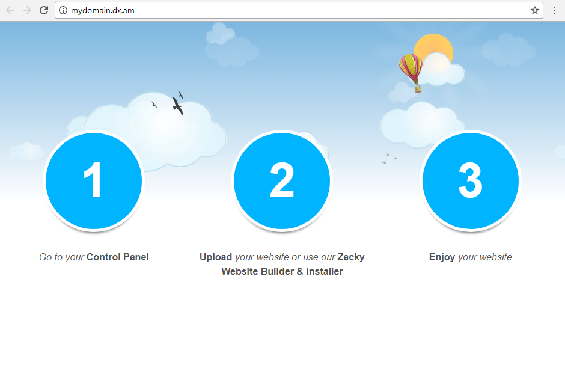Click the bold word Upload

pyautogui.click(x=216, y=257)
